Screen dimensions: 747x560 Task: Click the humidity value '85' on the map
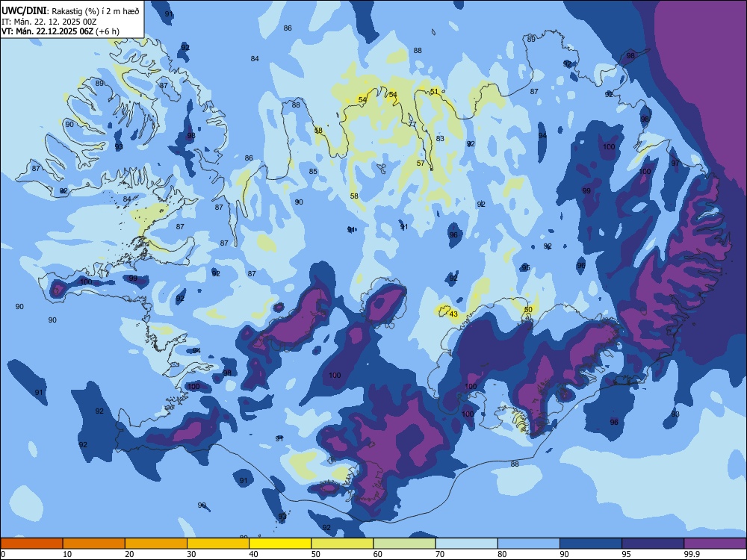tap(313, 172)
